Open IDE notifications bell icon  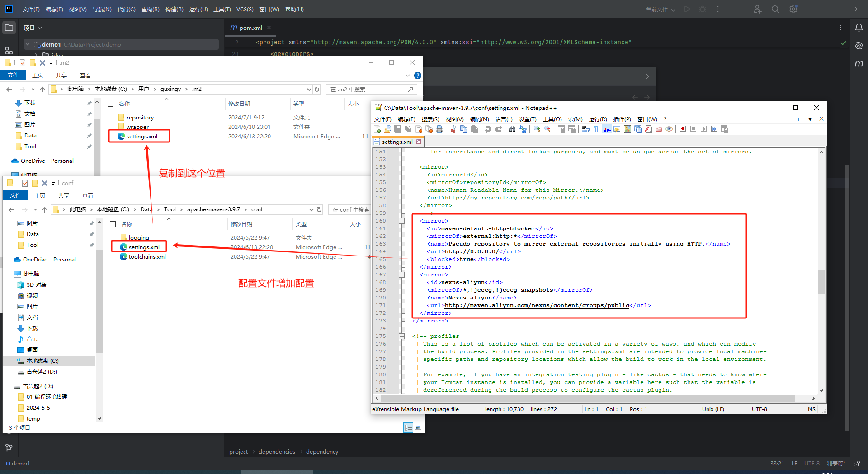point(859,28)
